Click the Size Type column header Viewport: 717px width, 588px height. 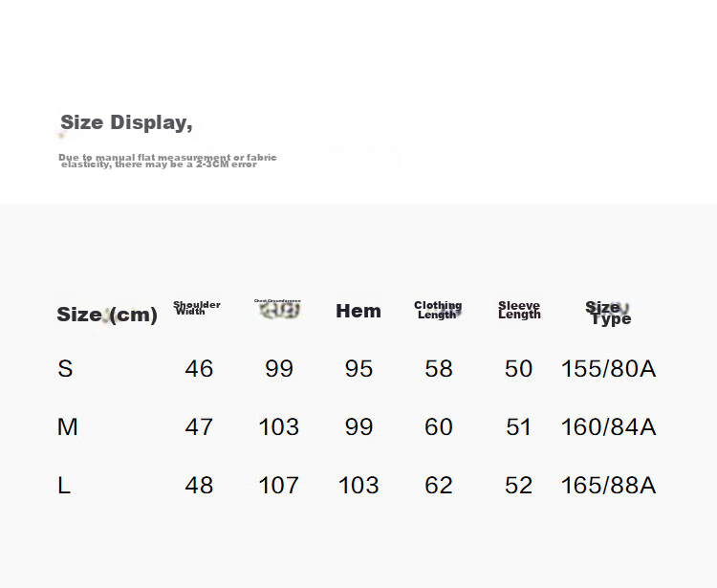[x=608, y=313]
